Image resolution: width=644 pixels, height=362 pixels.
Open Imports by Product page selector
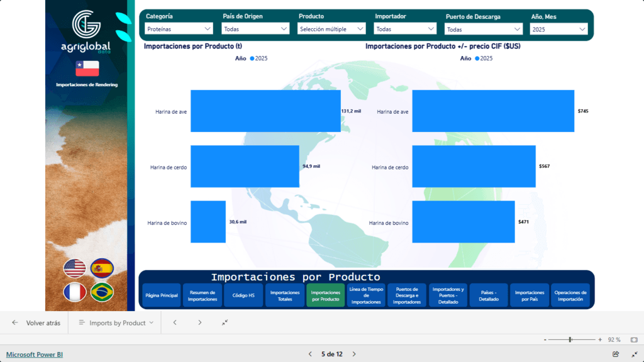[x=116, y=322]
